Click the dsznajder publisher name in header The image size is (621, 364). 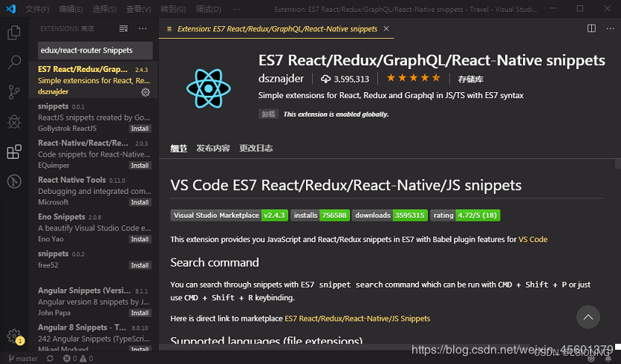click(281, 79)
